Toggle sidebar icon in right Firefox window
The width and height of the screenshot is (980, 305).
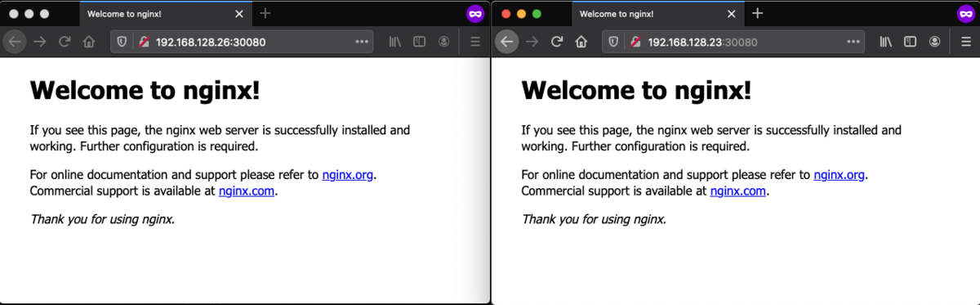pyautogui.click(x=910, y=42)
